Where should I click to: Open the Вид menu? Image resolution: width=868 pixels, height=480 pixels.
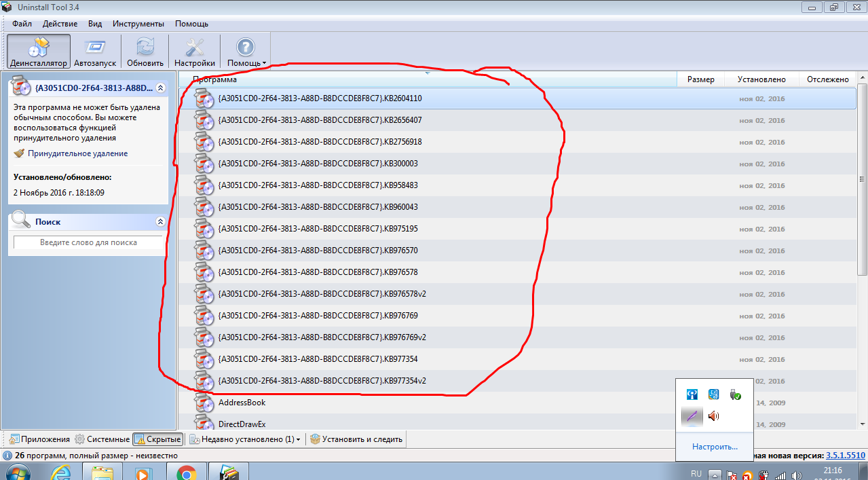pyautogui.click(x=95, y=24)
